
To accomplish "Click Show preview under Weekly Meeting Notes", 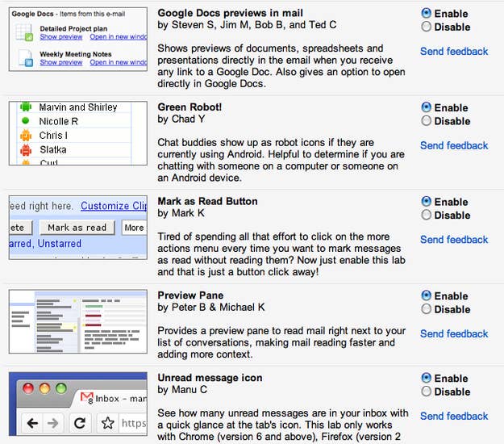I will point(61,62).
